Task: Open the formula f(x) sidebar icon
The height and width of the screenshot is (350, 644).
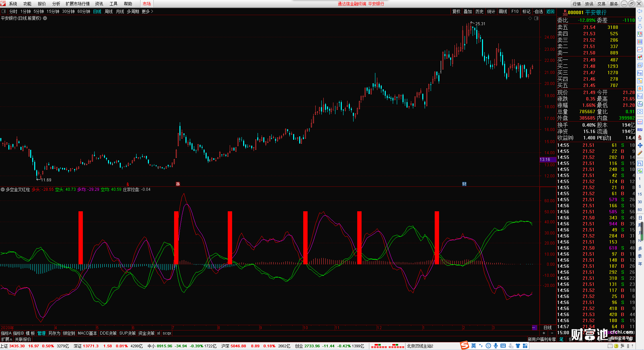Action: tap(640, 104)
